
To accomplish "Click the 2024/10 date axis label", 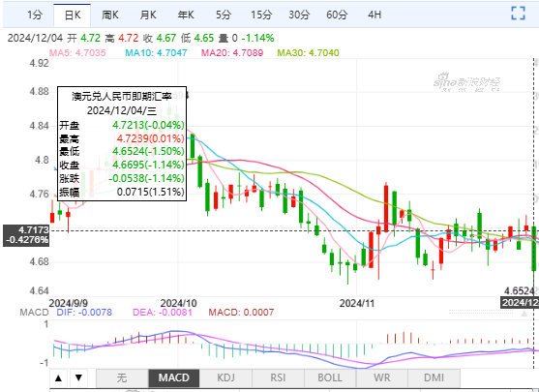I will point(178,304).
